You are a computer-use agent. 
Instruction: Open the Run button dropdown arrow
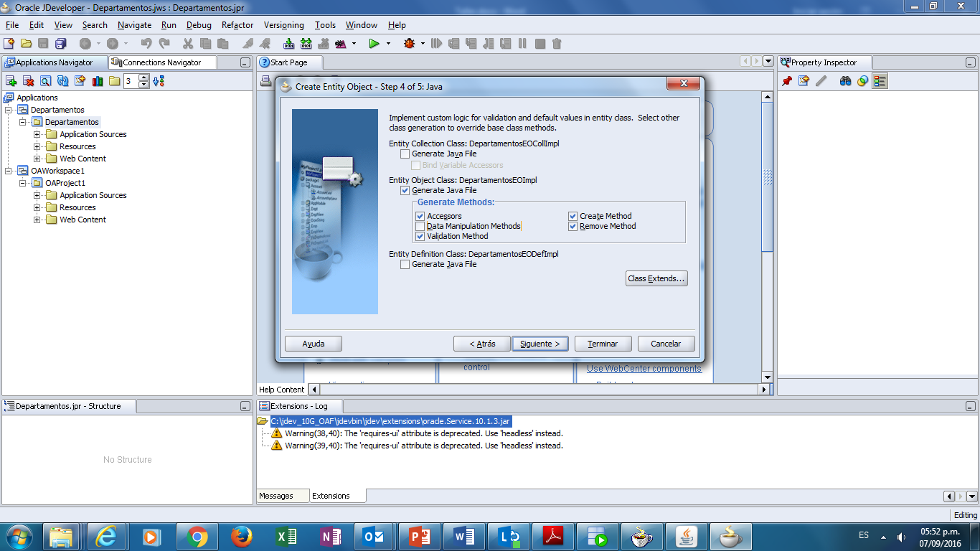[x=389, y=44]
